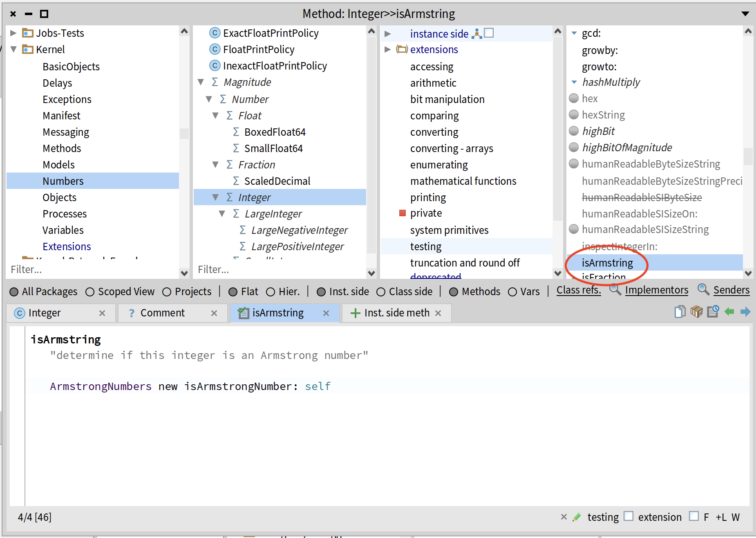Viewport: 756px width, 538px height.
Task: Collapse the Magnitude class tree
Action: (201, 82)
